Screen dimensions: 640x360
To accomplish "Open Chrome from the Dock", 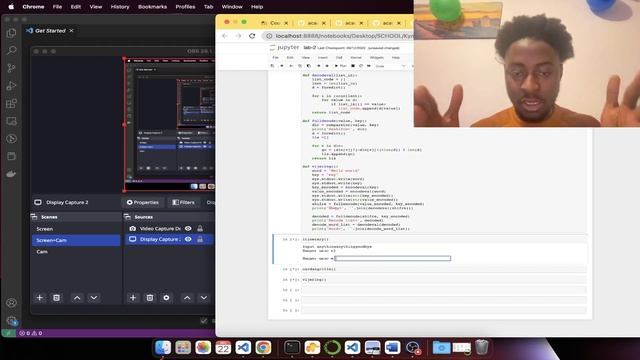I will (x=263, y=347).
